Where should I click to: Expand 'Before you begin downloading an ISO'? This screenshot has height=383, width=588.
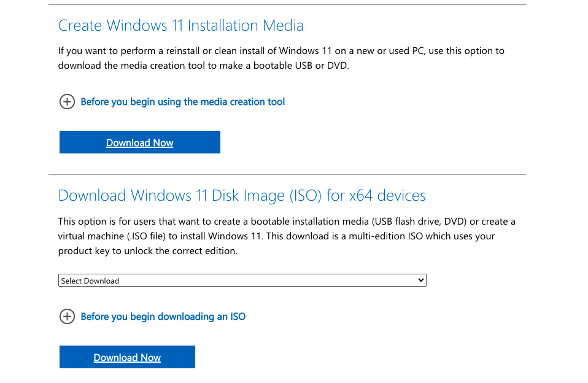tap(163, 317)
